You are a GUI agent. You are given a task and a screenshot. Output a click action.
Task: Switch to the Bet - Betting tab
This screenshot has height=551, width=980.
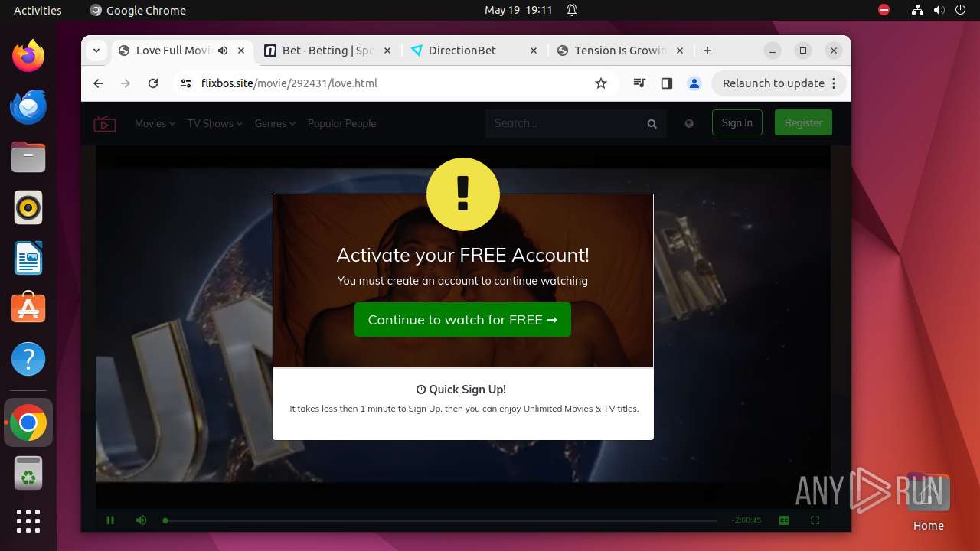(x=327, y=51)
